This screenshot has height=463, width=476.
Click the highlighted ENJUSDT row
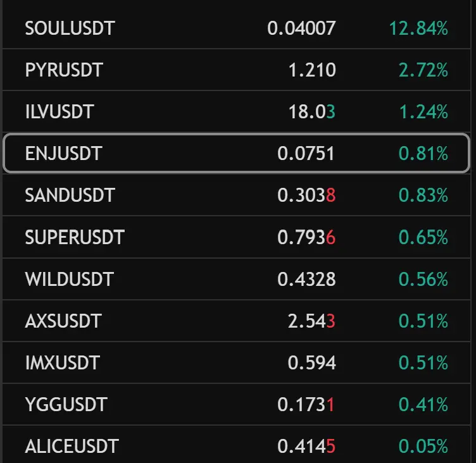(236, 153)
